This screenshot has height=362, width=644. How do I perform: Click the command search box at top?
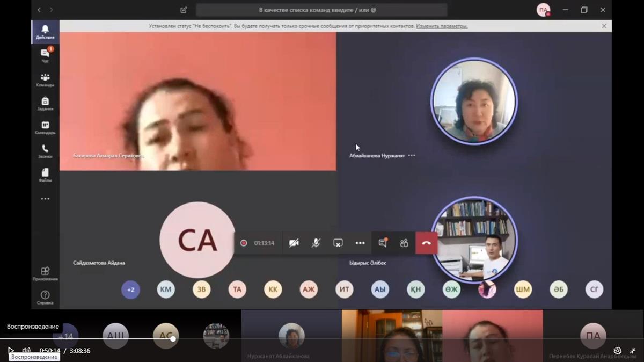click(321, 10)
